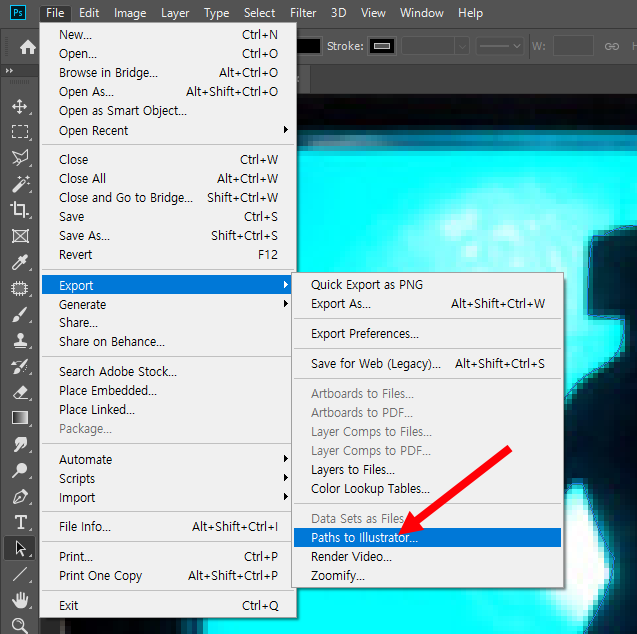Choose Save for Web (Legacy)
This screenshot has width=637, height=634.
coord(427,364)
